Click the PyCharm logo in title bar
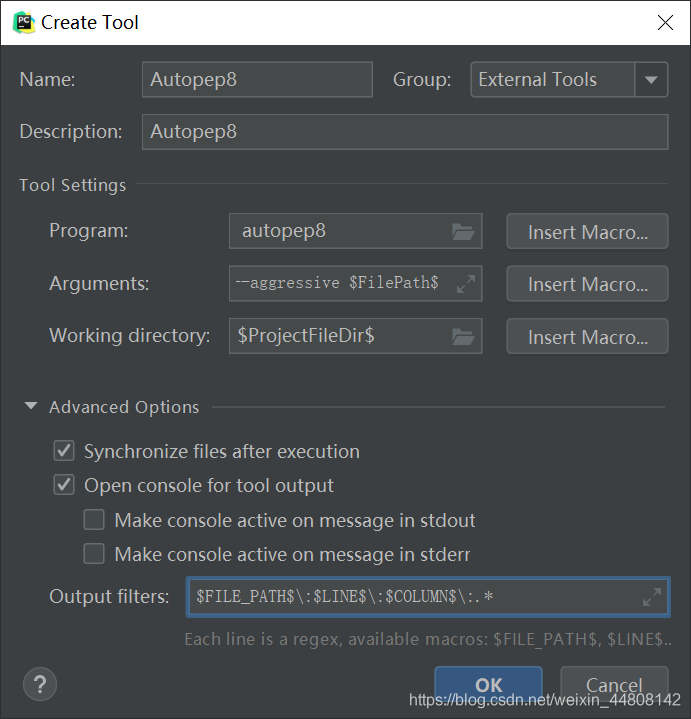Image resolution: width=691 pixels, height=719 pixels. pyautogui.click(x=24, y=22)
